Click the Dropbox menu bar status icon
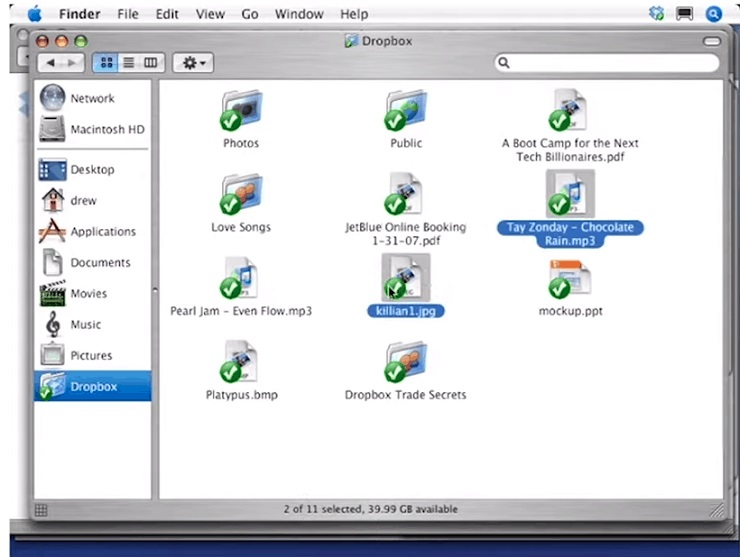The image size is (740, 557). [656, 14]
